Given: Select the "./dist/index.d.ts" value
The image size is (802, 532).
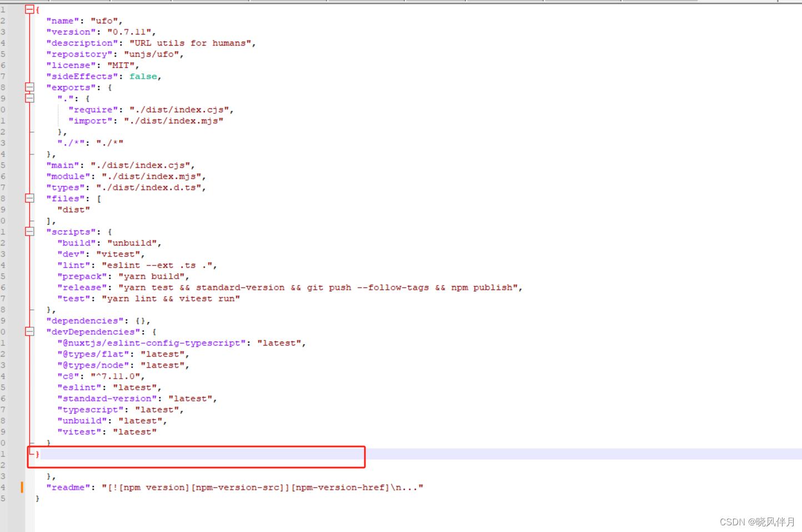Looking at the screenshot, I should point(149,188).
